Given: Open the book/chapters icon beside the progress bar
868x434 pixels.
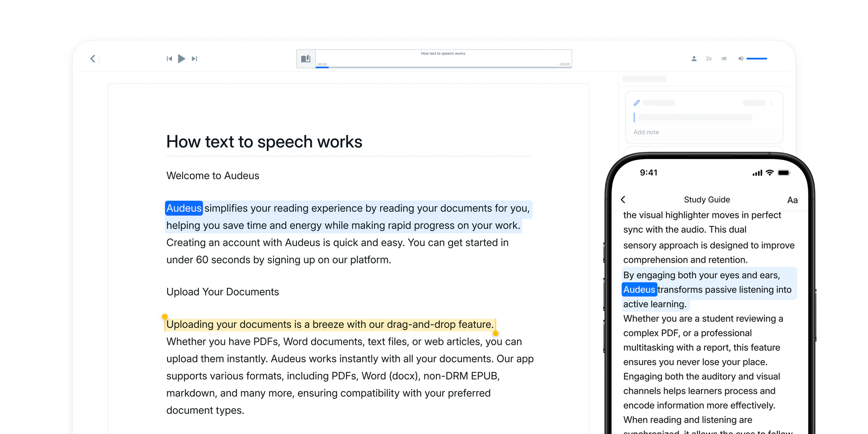Looking at the screenshot, I should click(306, 58).
